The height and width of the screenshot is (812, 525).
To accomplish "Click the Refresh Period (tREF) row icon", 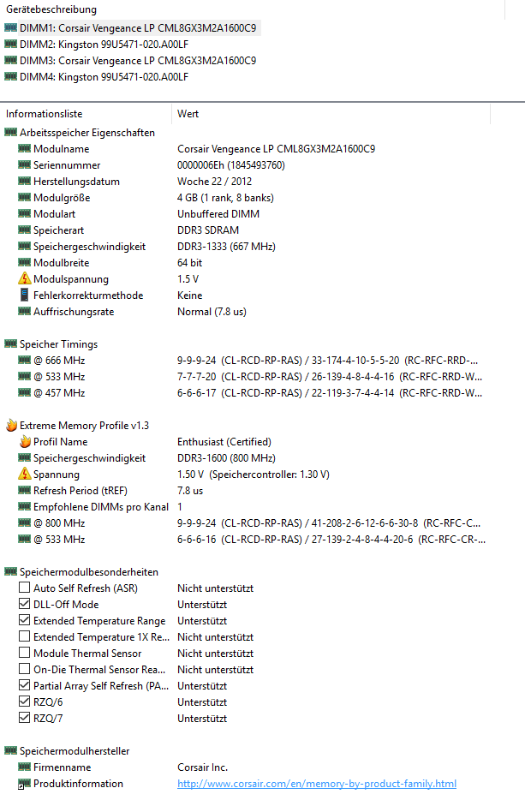I will click(x=24, y=491).
